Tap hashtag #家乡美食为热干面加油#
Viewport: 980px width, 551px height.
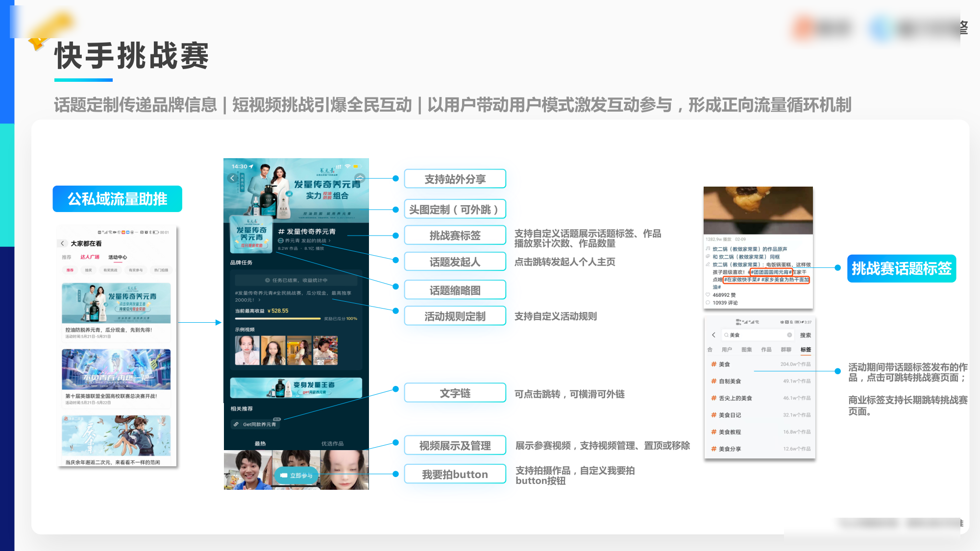pyautogui.click(x=785, y=280)
